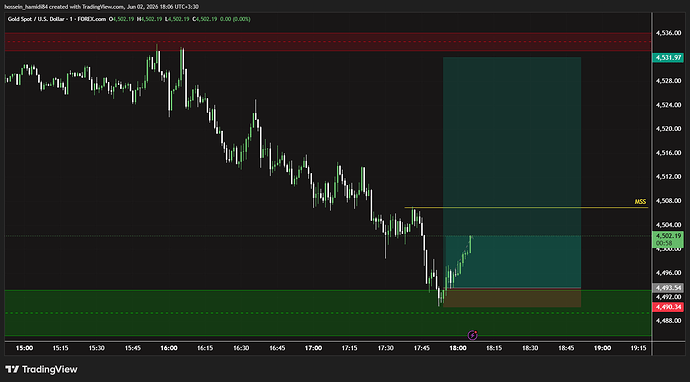Click the 4,520.00 price axis label
Image resolution: width=690 pixels, height=382 pixels.
(x=668, y=129)
